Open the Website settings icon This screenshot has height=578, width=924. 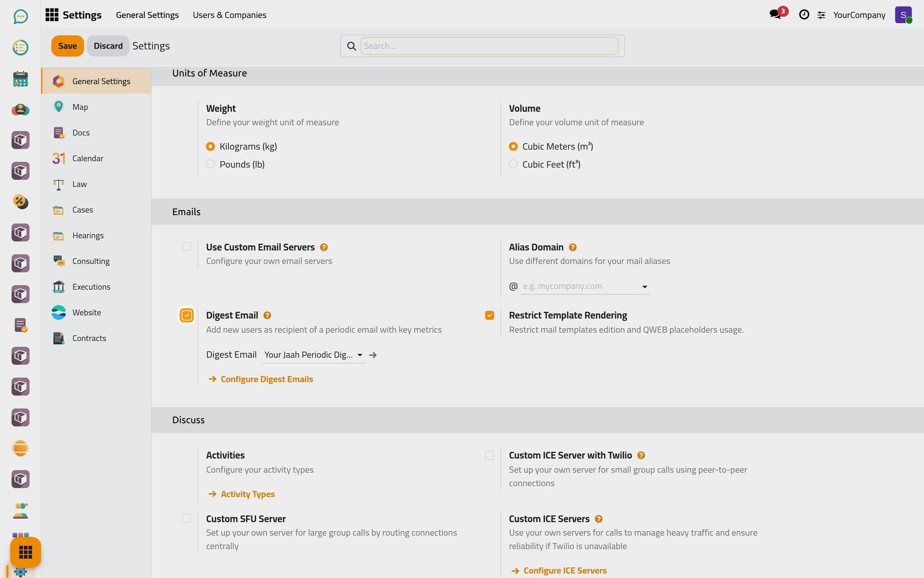click(x=59, y=312)
